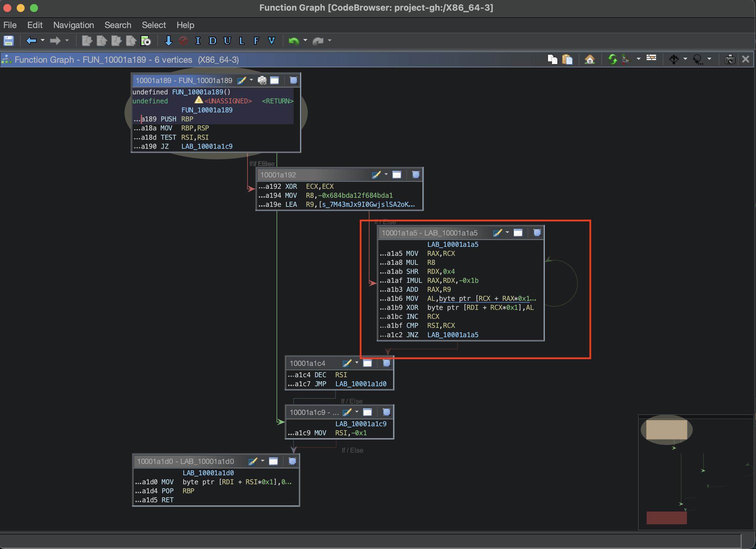
Task: Open the Search menu
Action: pyautogui.click(x=118, y=25)
